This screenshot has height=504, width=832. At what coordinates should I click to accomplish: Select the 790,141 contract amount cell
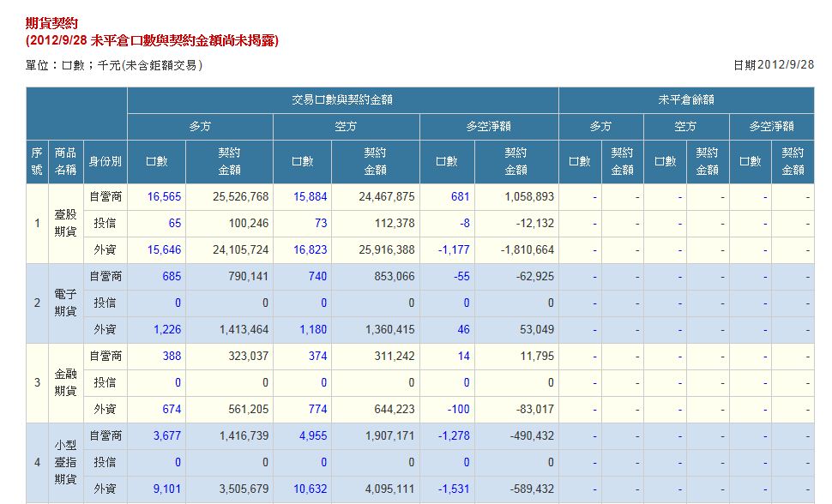(229, 276)
